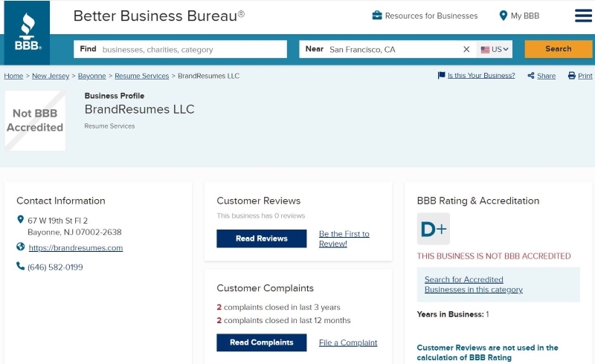
Task: Open the File a Complaint link
Action: click(x=348, y=342)
